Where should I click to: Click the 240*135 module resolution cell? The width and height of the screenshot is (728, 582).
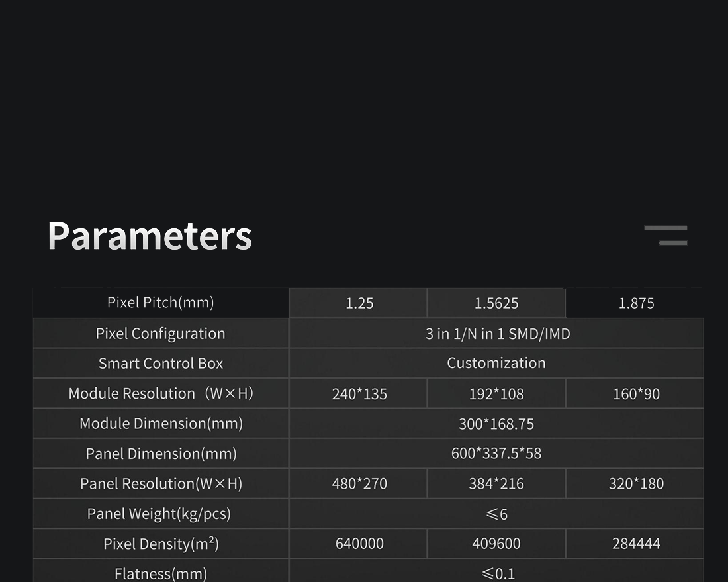359,394
